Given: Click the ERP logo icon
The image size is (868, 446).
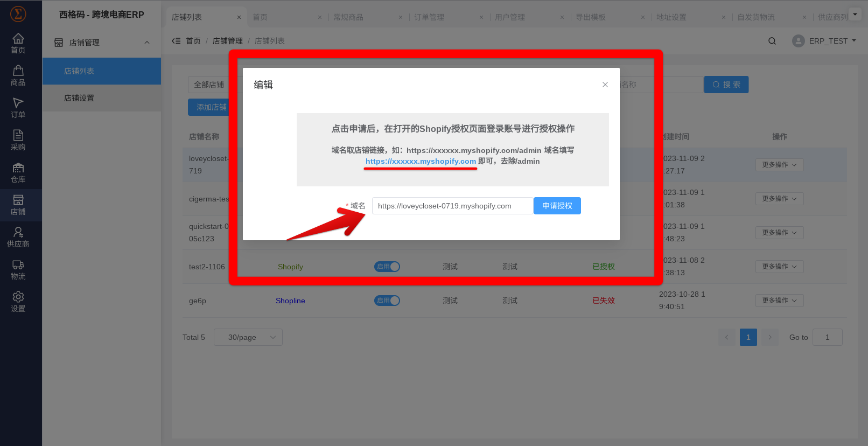Looking at the screenshot, I should coord(18,14).
